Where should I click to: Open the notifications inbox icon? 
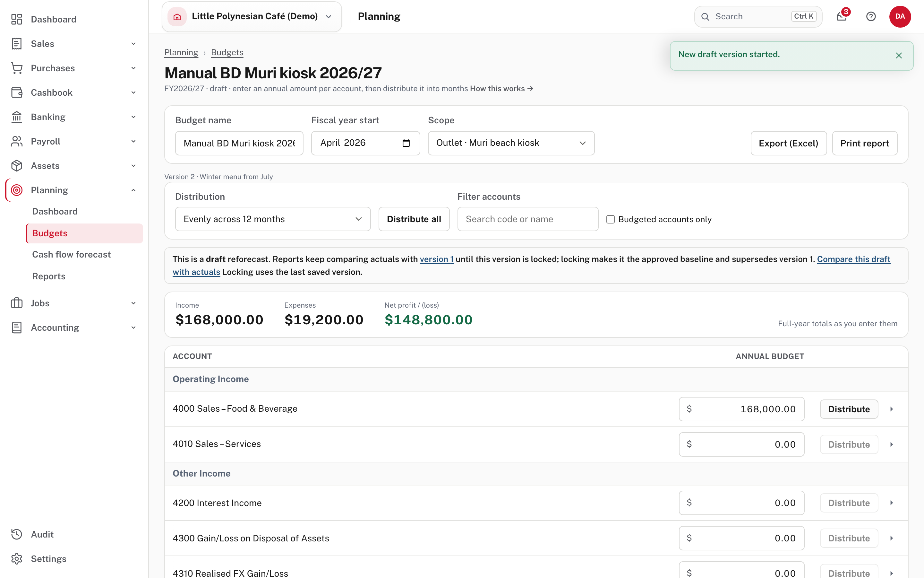(x=842, y=16)
